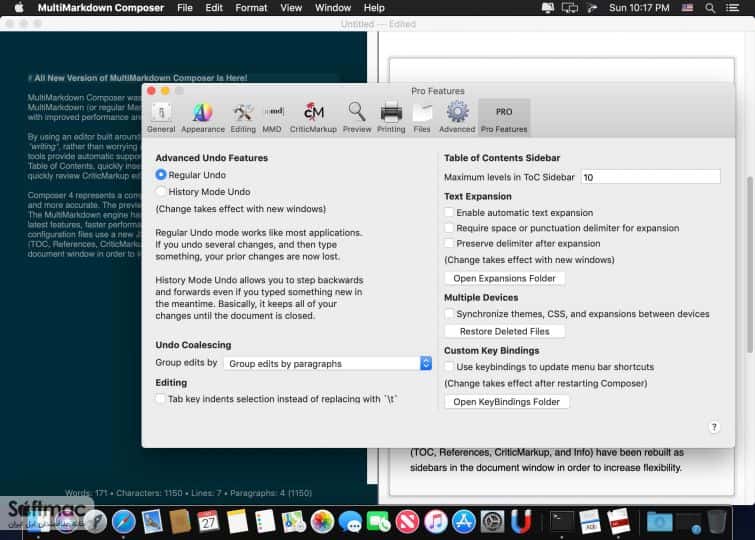The height and width of the screenshot is (540, 755).
Task: Open the General preferences pane
Action: coord(161,118)
